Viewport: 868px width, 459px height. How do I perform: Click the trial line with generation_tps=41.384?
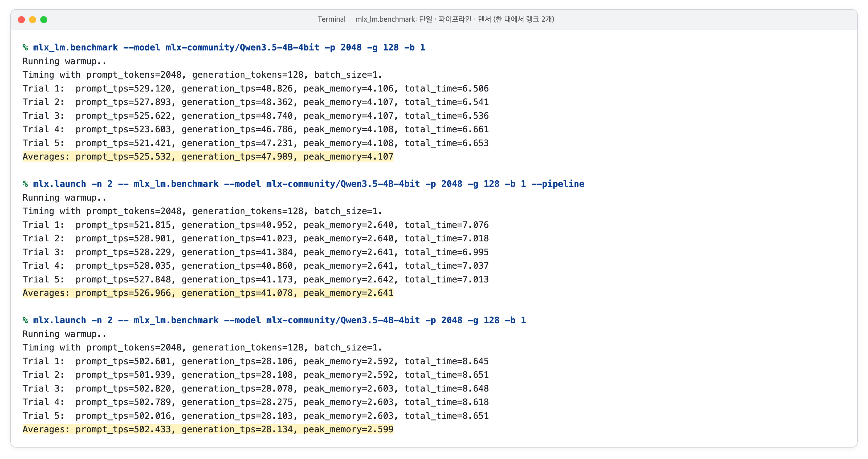coord(255,252)
